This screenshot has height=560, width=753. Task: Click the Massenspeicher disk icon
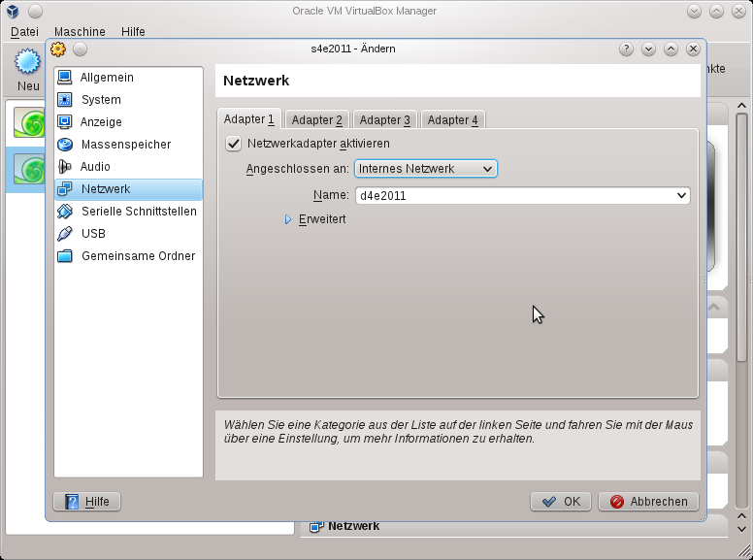(64, 144)
